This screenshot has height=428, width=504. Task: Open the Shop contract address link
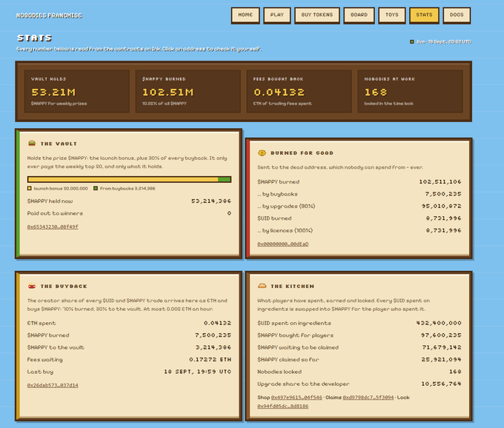pos(296,398)
